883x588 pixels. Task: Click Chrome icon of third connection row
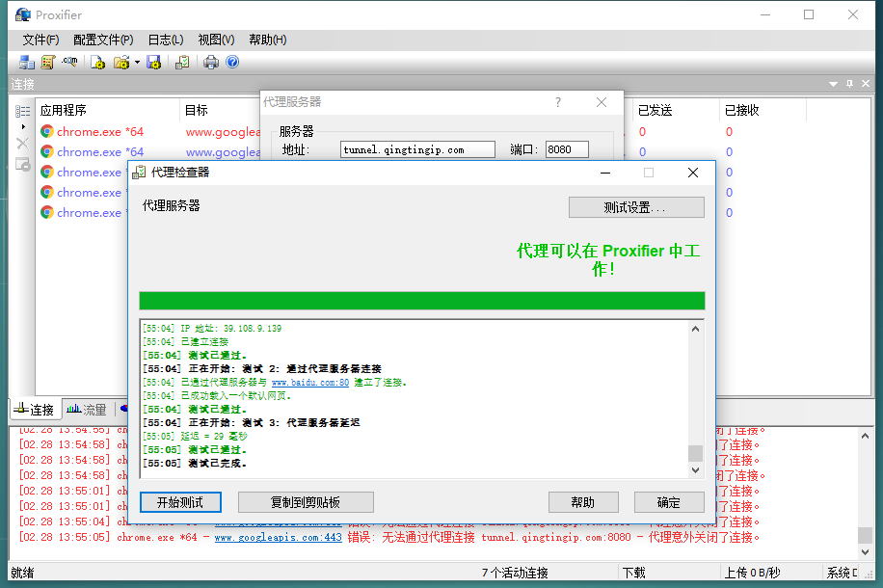(47, 173)
